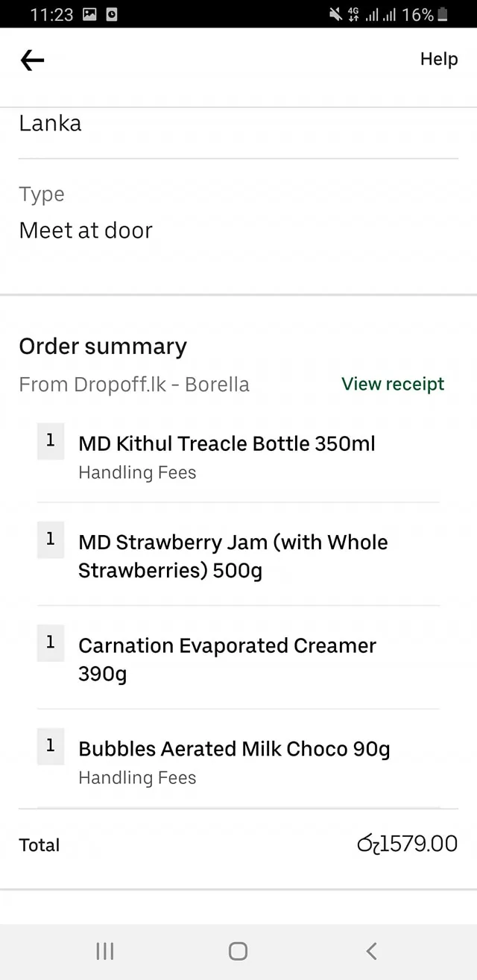The image size is (477, 980).
Task: Tap quantity badge beside Kithul Treacle
Action: pyautogui.click(x=50, y=440)
